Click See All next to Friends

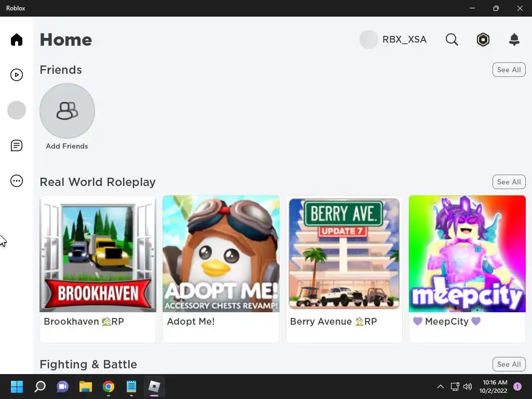click(x=509, y=70)
